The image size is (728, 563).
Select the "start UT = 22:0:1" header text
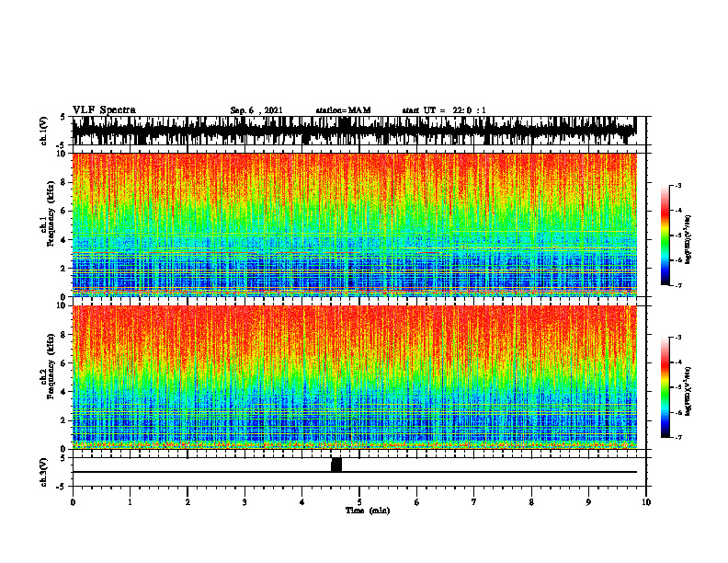pyautogui.click(x=444, y=110)
